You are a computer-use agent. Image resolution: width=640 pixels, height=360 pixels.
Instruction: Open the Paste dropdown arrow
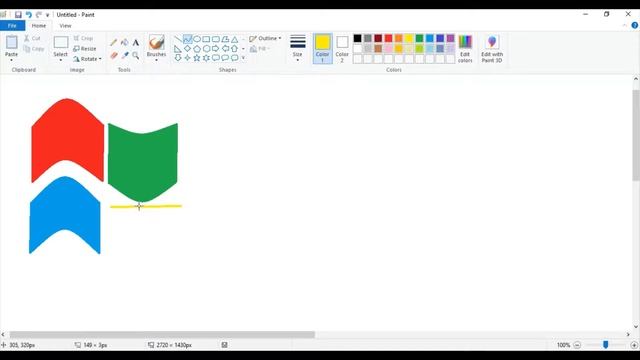click(11, 60)
